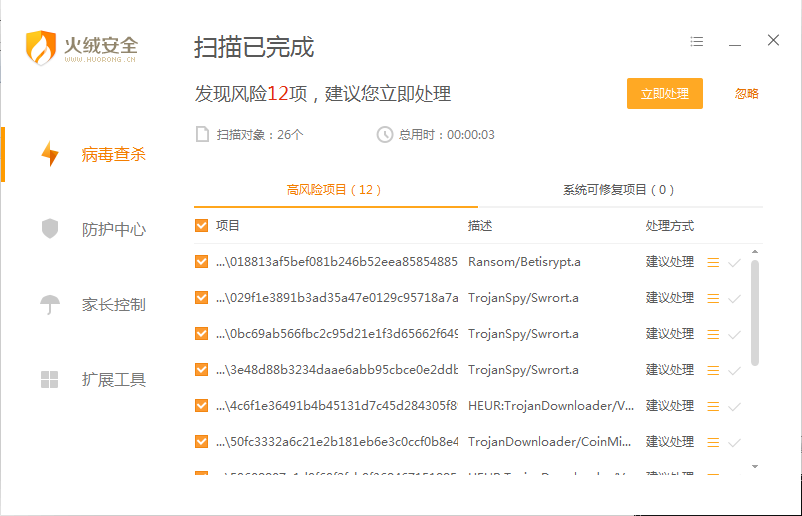Expand details list icon for Ransom/Betisrypt.a row

713,263
